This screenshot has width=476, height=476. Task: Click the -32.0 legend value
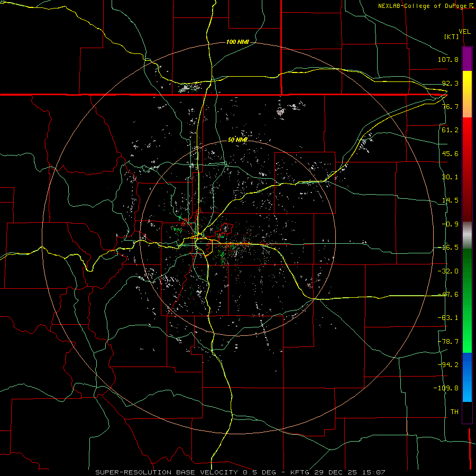448,271
